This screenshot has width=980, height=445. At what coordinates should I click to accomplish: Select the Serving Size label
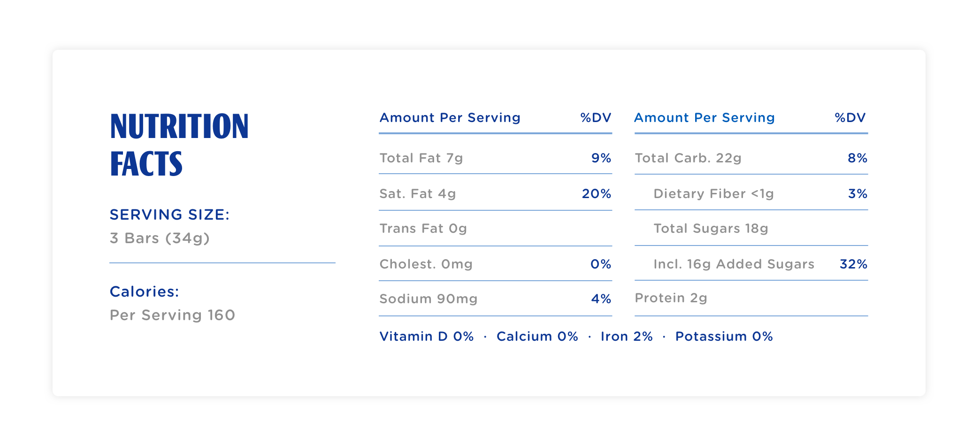point(169,215)
